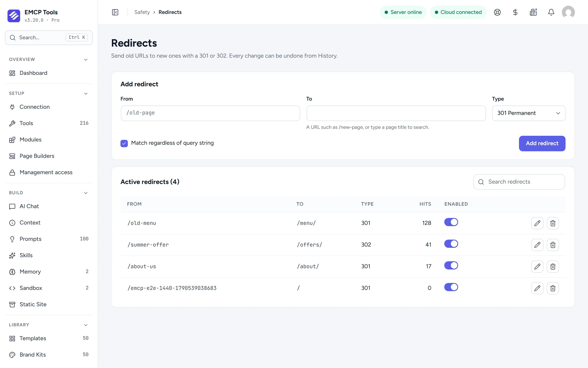Select the /about/ destination cell

click(308, 267)
